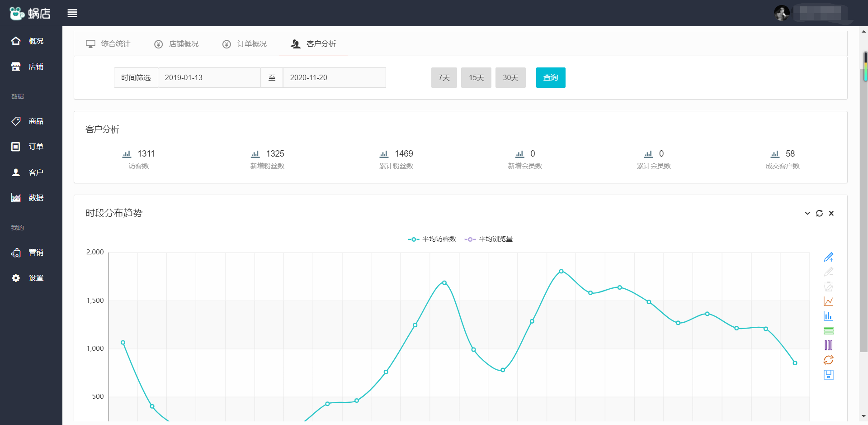This screenshot has width=868, height=425.
Task: Toggle the hamburger sidebar menu
Action: pos(72,13)
